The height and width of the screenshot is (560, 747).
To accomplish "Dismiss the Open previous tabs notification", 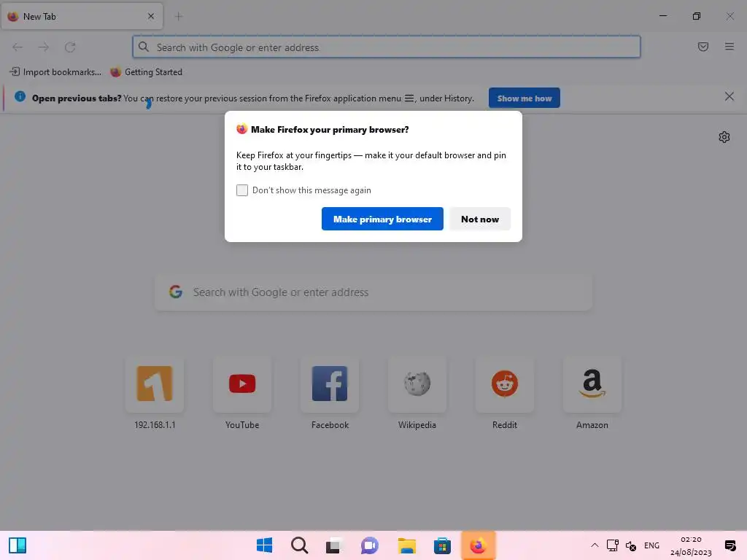I will pyautogui.click(x=729, y=97).
